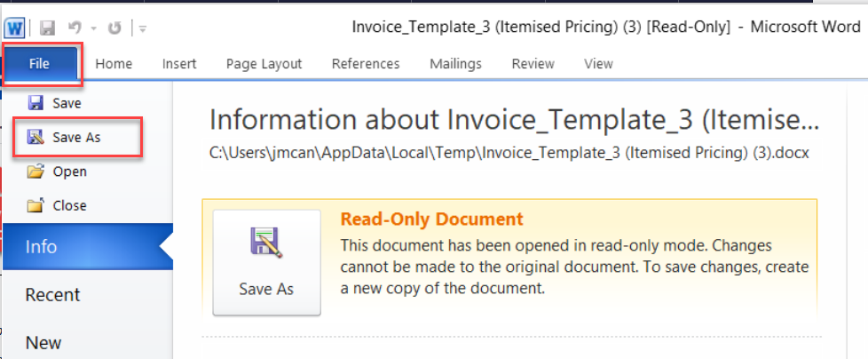Viewport: 868px width, 359px height.
Task: Select Recent in the backstage sidebar
Action: pos(52,295)
